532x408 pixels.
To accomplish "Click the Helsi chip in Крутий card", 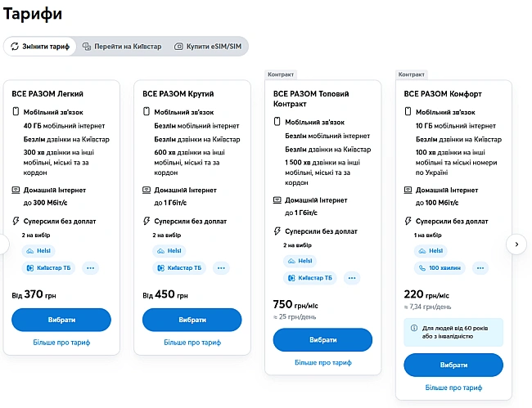I will [x=169, y=250].
